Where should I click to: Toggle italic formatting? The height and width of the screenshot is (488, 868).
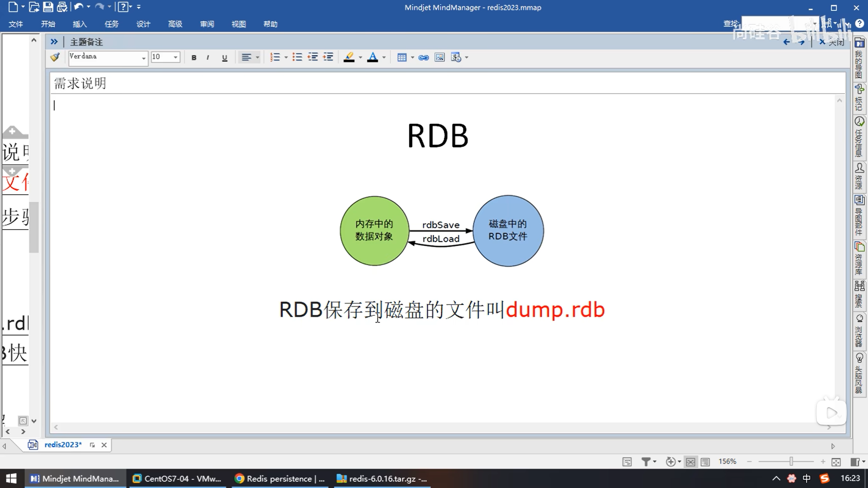tap(208, 57)
